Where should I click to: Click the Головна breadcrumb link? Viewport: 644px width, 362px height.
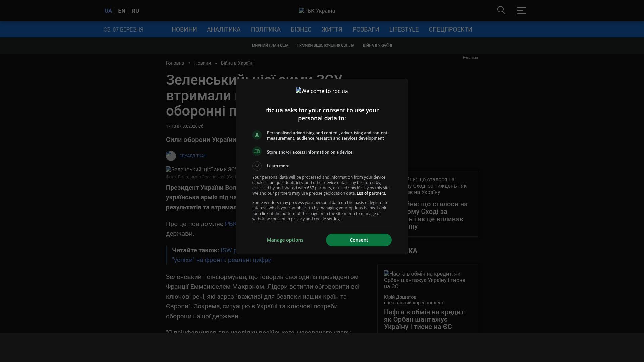click(x=175, y=63)
